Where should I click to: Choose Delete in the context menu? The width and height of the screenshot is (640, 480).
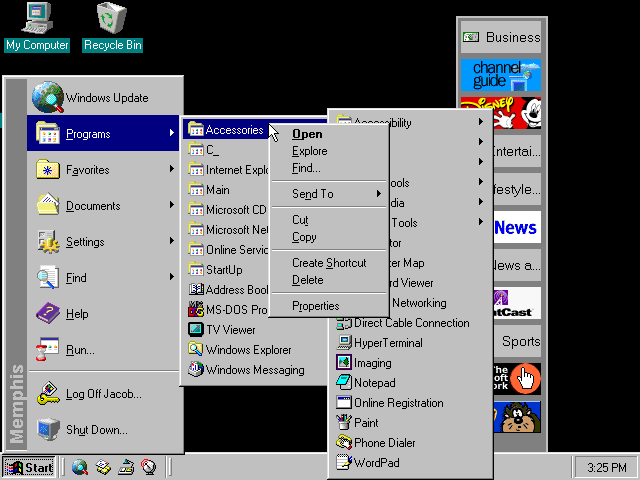(x=329, y=280)
